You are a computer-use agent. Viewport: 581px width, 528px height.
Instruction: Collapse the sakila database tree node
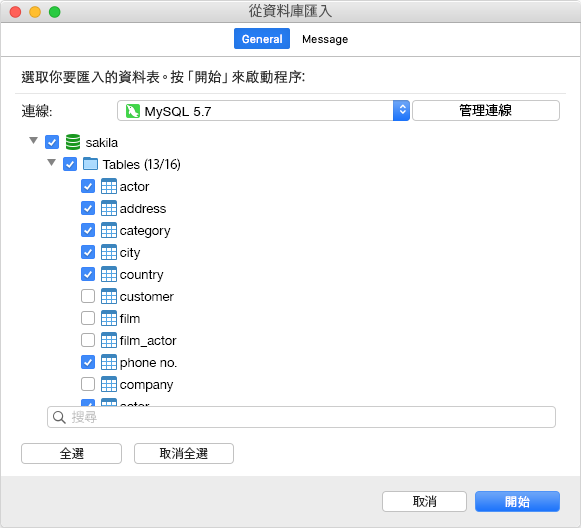(34, 141)
